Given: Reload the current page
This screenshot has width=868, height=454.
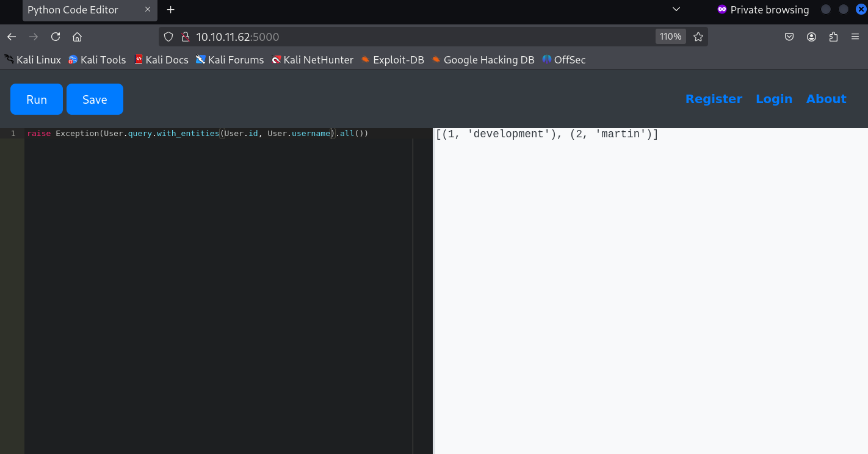Looking at the screenshot, I should point(56,37).
